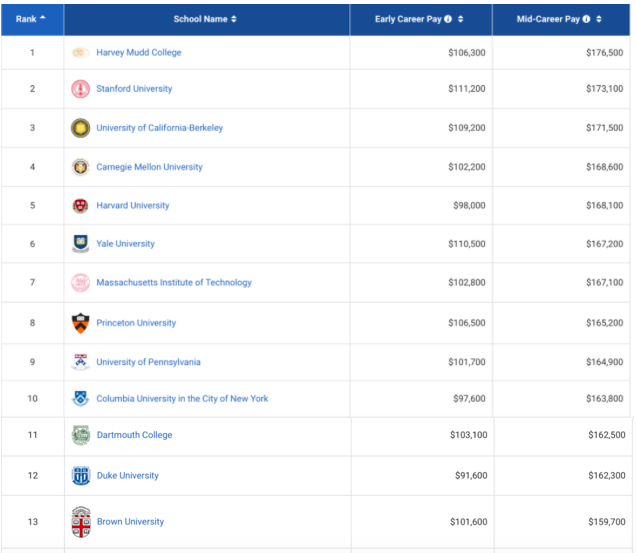Open University of California-Berkeley link

(159, 128)
